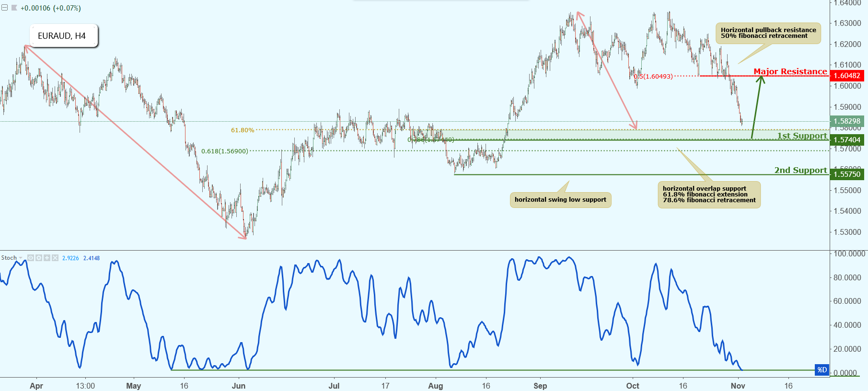Image resolution: width=868 pixels, height=391 pixels.
Task: Click the Nov date on time axis
Action: (x=738, y=386)
